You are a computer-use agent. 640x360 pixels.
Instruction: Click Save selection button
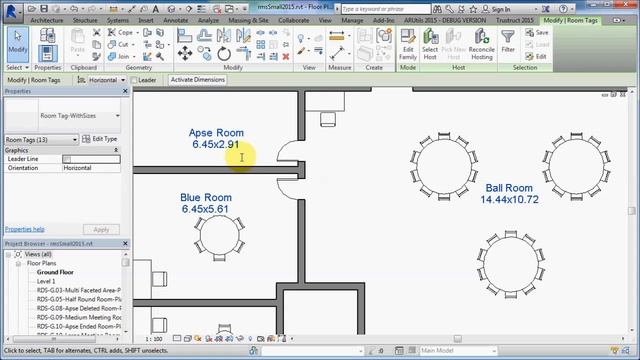537,32
